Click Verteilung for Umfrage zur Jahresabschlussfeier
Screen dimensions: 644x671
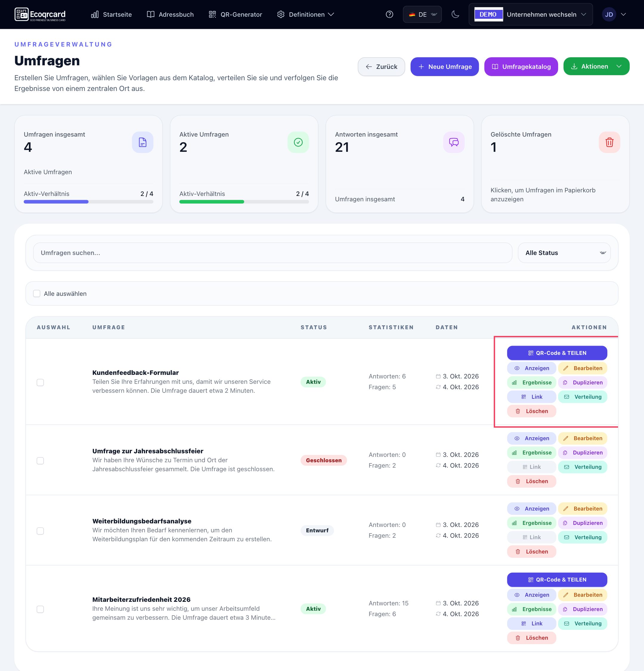coord(582,467)
